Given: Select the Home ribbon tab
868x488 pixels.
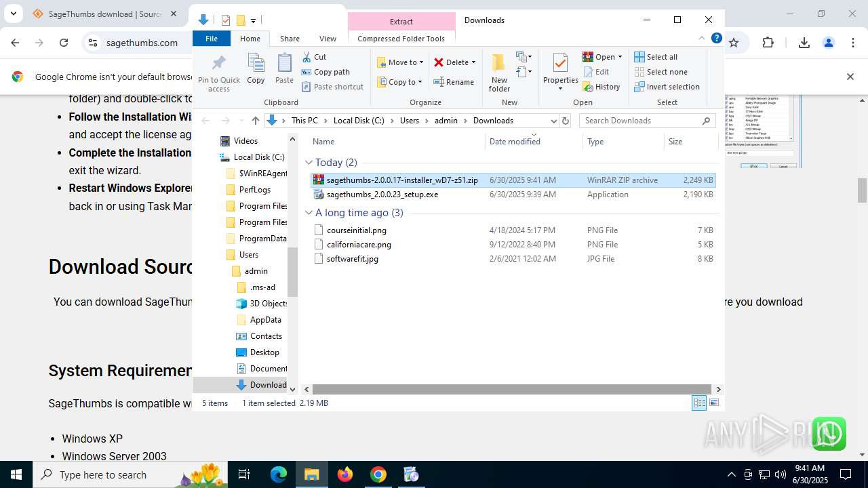Looking at the screenshot, I should click(250, 39).
